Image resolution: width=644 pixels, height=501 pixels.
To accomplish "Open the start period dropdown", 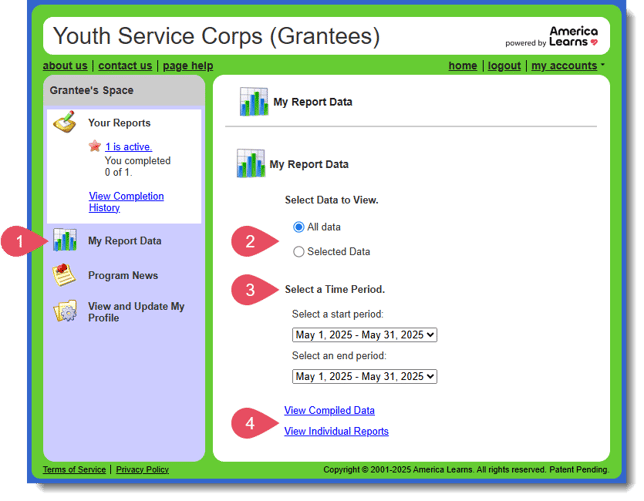I will [x=364, y=335].
